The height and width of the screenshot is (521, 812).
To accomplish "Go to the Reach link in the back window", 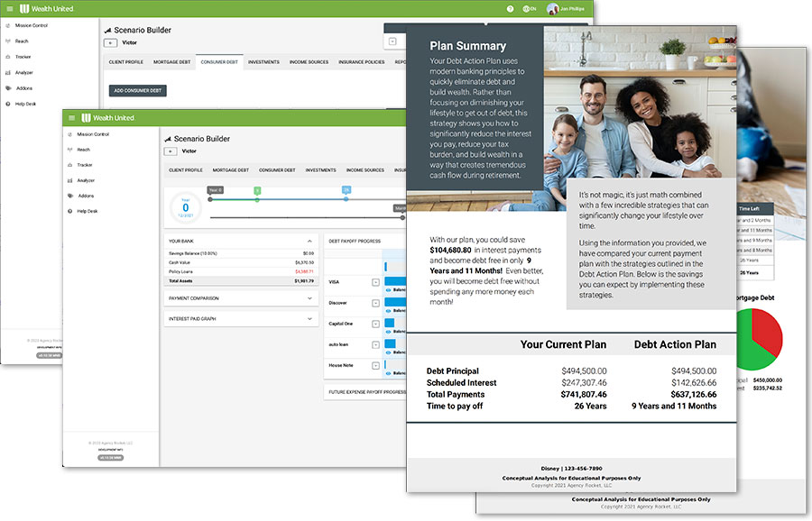I will pyautogui.click(x=22, y=41).
